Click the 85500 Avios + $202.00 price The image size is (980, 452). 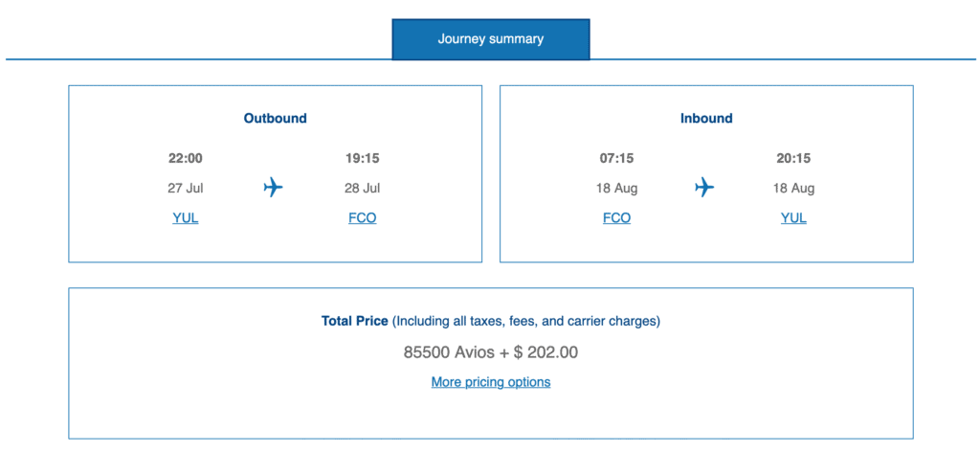(491, 351)
